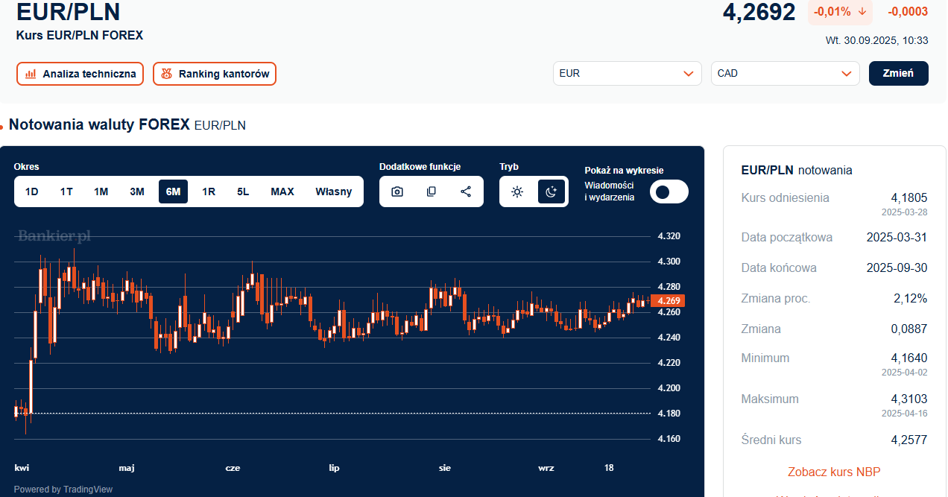Click the -0,0003 change value
This screenshot has height=497, width=948.
tap(907, 11)
